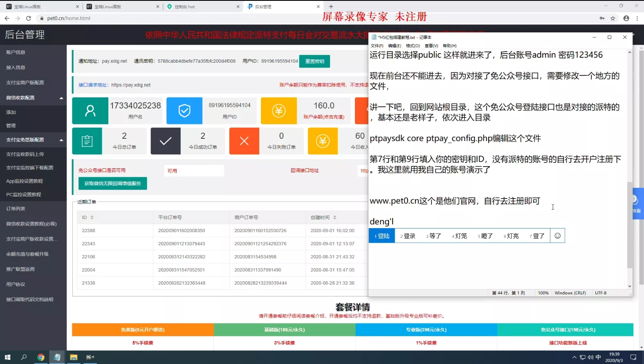Click the 账户余额(点击充值) link

click(x=324, y=117)
